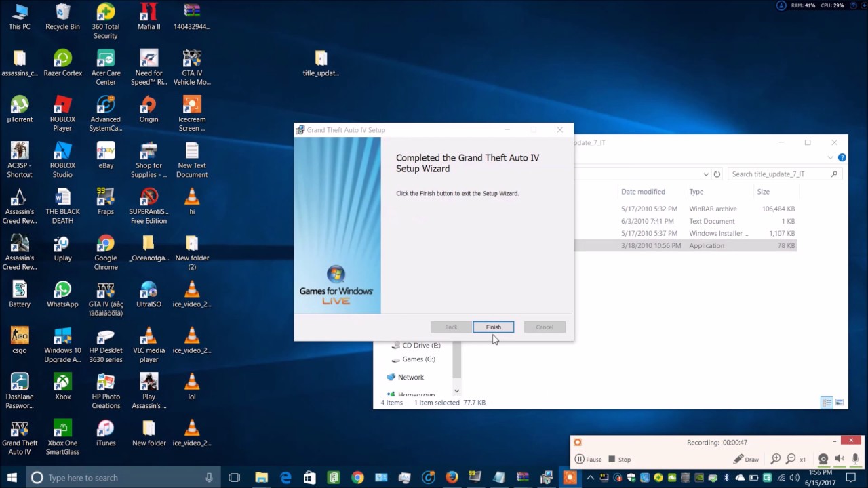
Task: Select the VLC media player icon
Action: pyautogui.click(x=149, y=344)
